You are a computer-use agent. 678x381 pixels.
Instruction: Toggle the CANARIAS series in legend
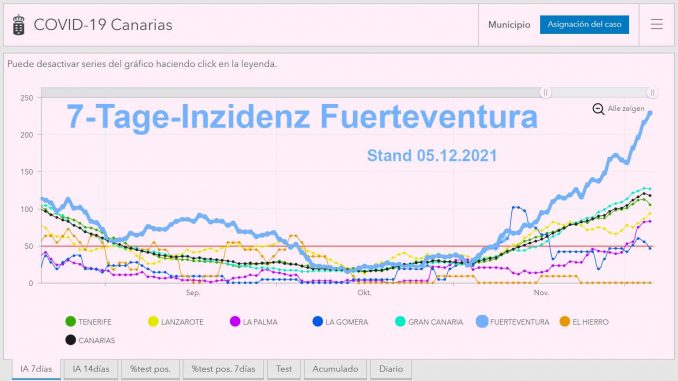coord(90,340)
